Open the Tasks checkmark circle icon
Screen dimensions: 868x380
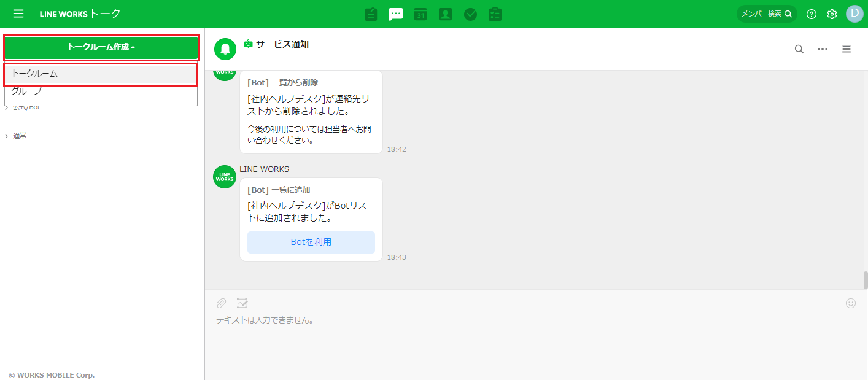471,14
